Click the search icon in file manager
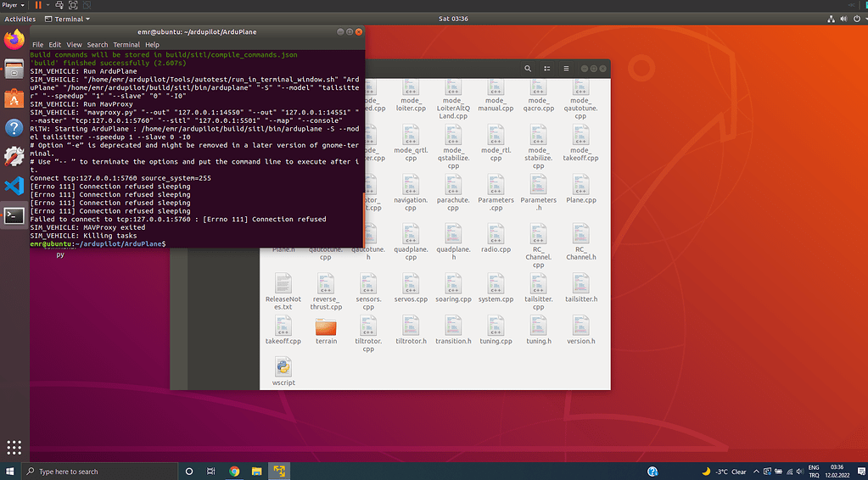The width and height of the screenshot is (868, 480). click(x=528, y=70)
